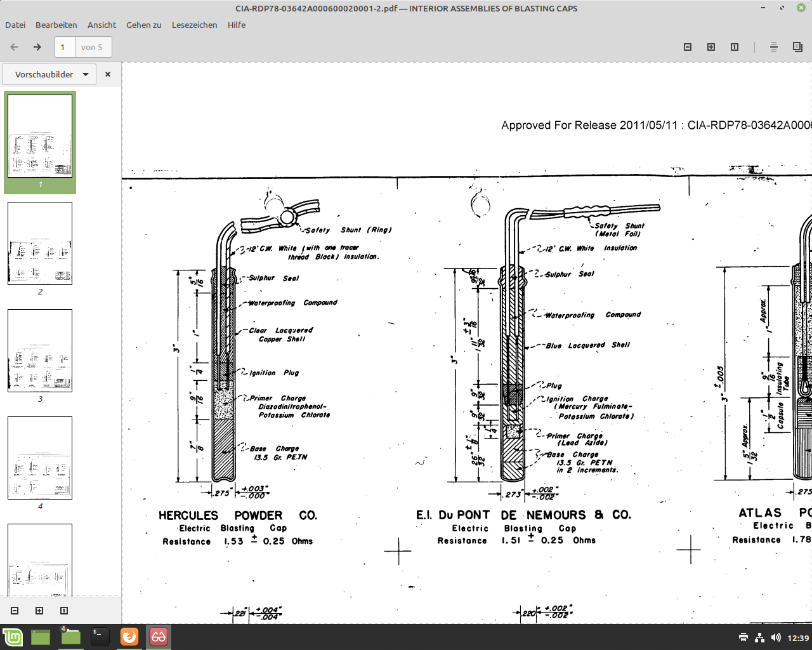This screenshot has width=812, height=650.
Task: Reset zoom to original size in toolbar
Action: coord(735,47)
